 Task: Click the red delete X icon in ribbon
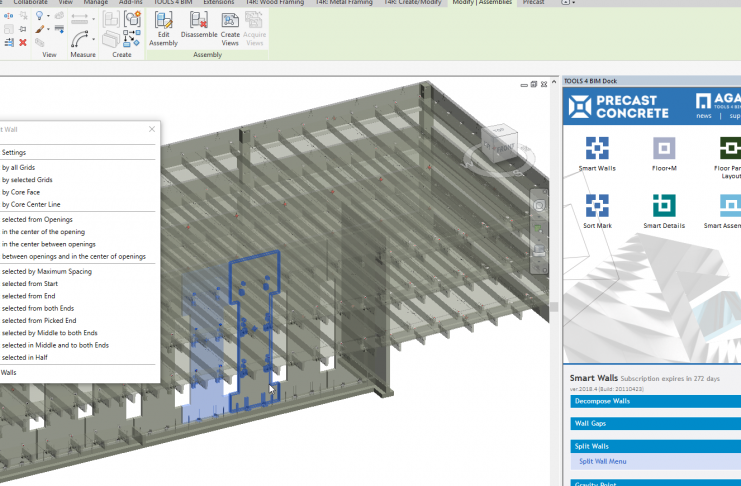click(x=22, y=42)
